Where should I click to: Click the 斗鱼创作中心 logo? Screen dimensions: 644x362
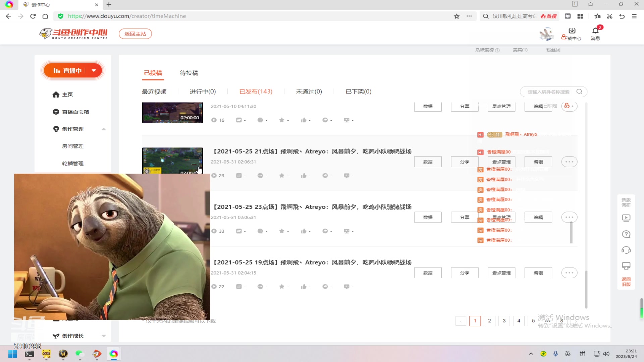coord(73,34)
